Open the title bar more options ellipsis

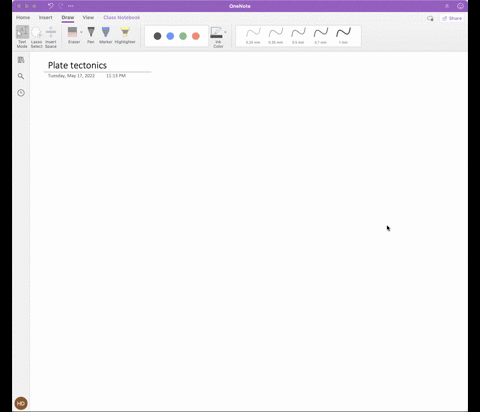(71, 6)
